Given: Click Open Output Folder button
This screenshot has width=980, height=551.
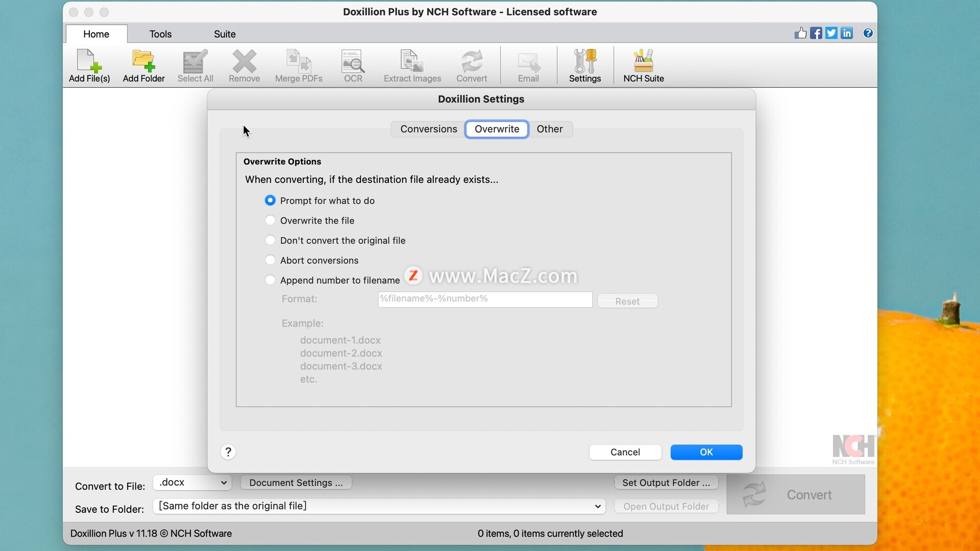Looking at the screenshot, I should (666, 506).
